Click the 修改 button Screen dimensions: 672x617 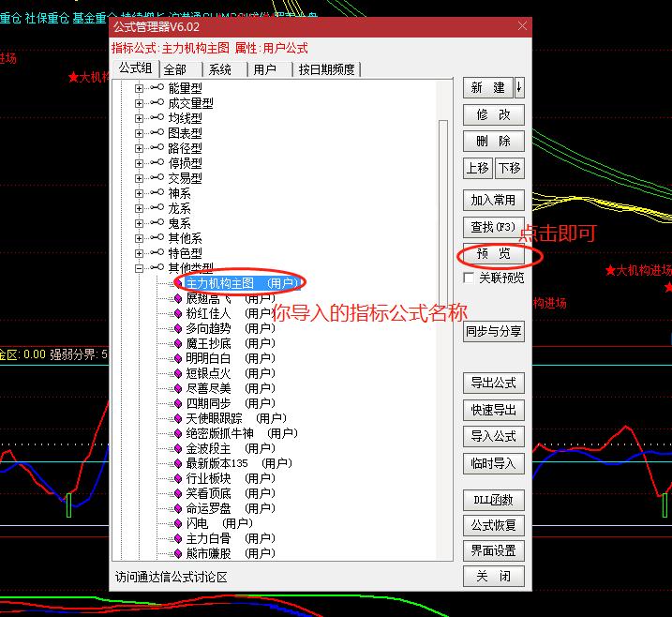(x=494, y=114)
